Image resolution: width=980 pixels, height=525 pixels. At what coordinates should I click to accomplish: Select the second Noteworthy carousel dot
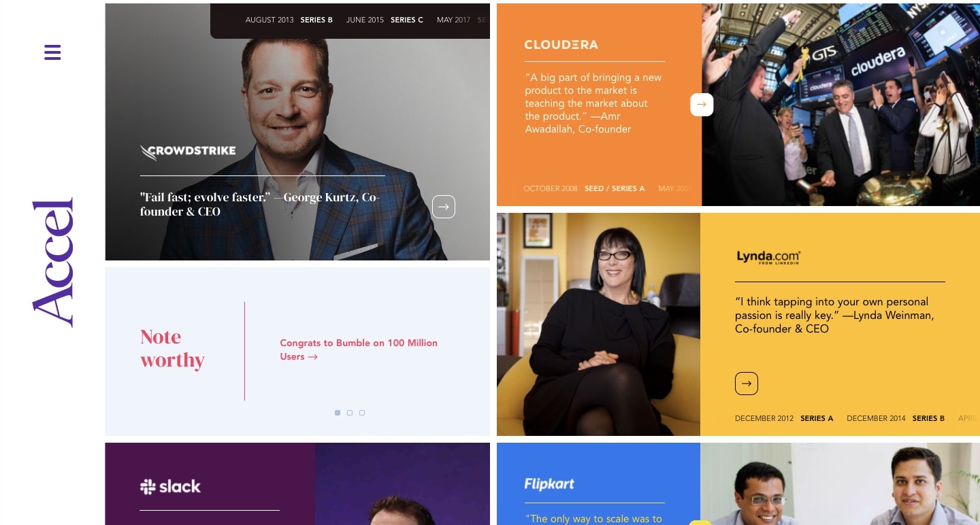350,413
